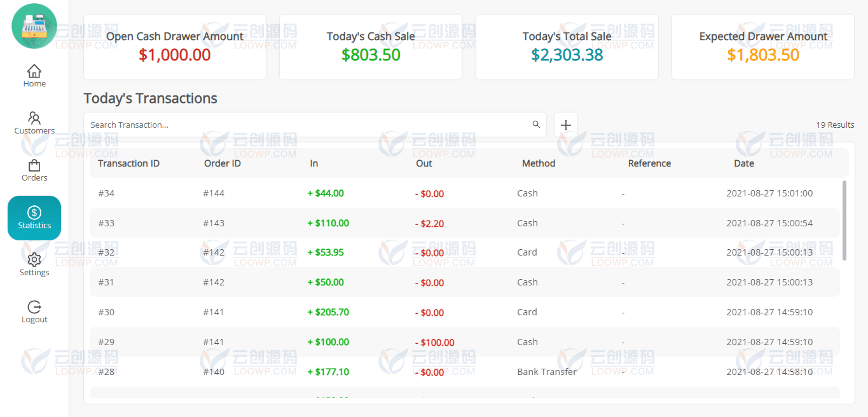Click the search magnifier icon
Image resolution: width=868 pixels, height=417 pixels.
click(536, 125)
